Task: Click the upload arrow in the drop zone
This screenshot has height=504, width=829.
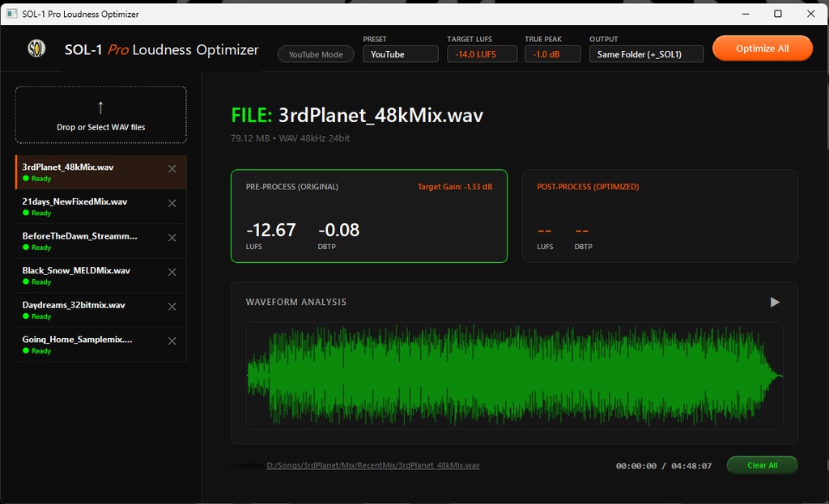Action: pos(100,107)
